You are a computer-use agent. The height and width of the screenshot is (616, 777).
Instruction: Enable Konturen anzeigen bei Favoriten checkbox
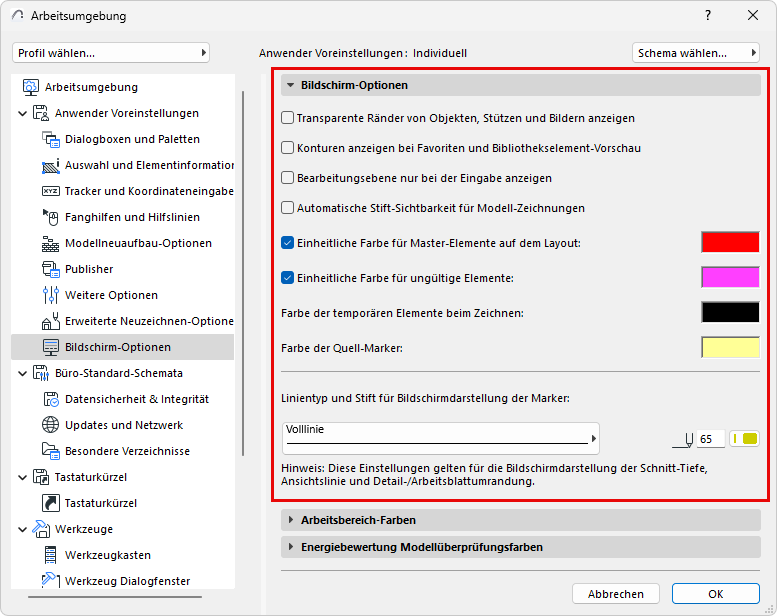287,148
